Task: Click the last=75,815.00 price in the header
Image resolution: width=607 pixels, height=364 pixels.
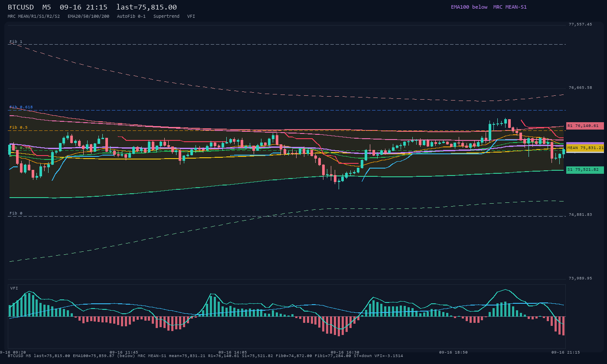Action: [x=147, y=7]
